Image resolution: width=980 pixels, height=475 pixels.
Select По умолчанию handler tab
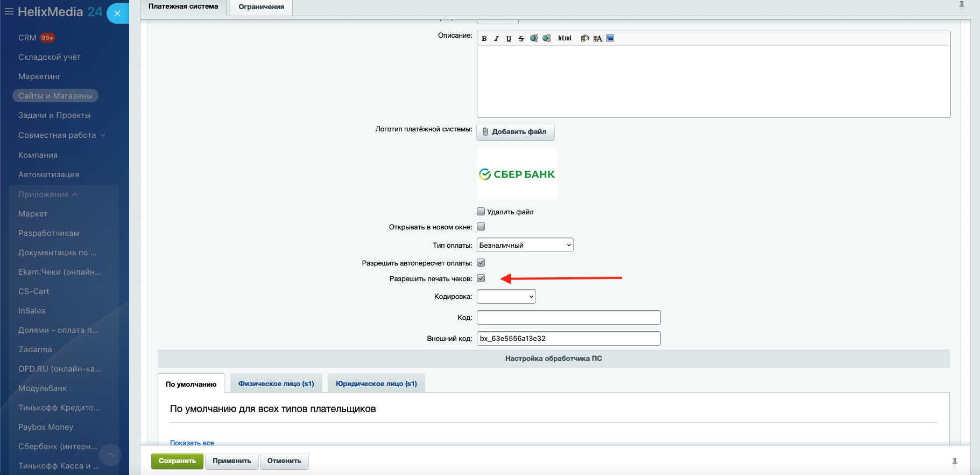pos(191,384)
